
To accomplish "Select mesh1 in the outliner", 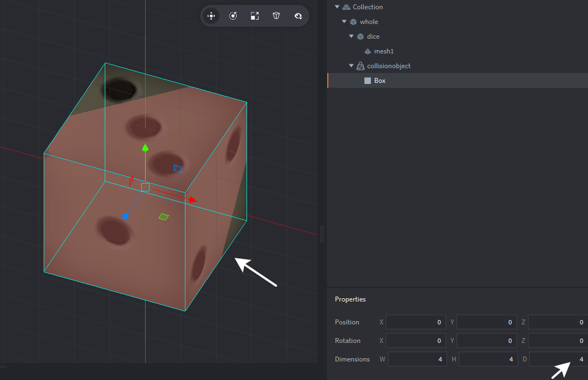I will 385,51.
